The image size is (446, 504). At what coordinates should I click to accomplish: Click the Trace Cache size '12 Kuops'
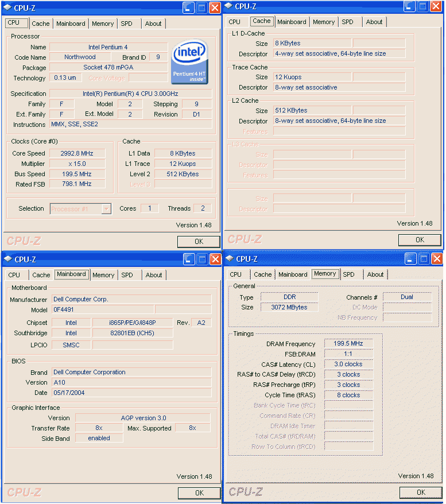312,77
